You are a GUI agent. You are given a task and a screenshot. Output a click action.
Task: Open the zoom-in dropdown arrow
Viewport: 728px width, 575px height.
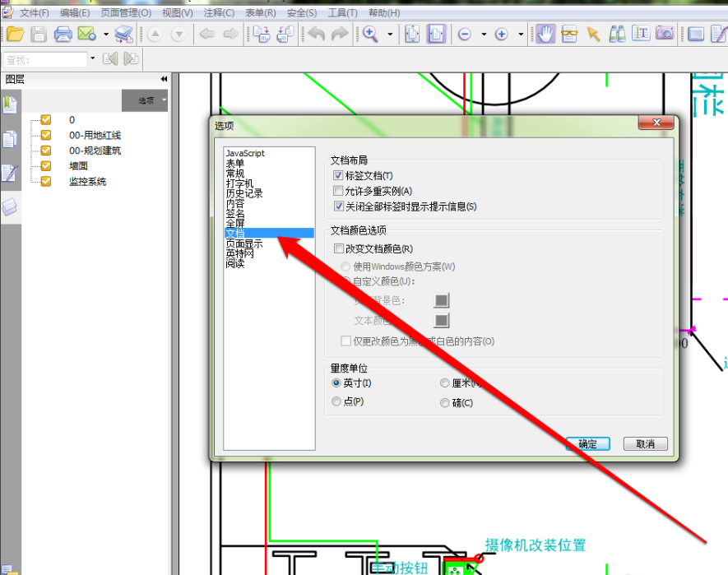click(521, 34)
